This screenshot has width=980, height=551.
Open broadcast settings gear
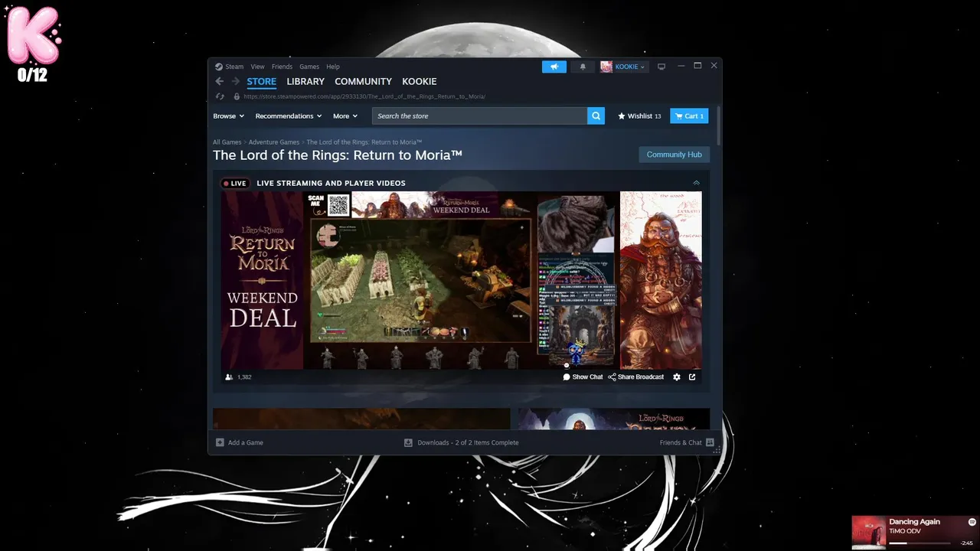(x=677, y=377)
